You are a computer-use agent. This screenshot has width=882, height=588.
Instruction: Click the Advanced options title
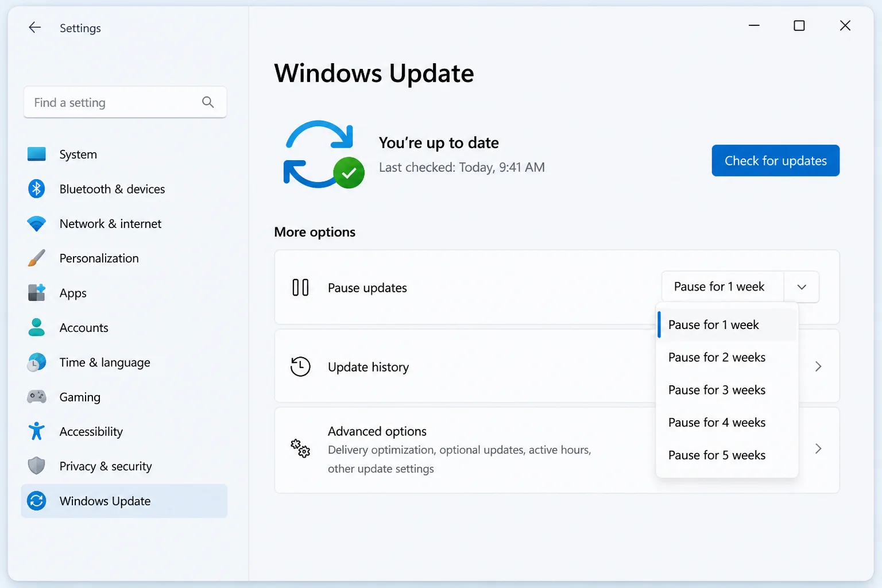[x=377, y=431]
